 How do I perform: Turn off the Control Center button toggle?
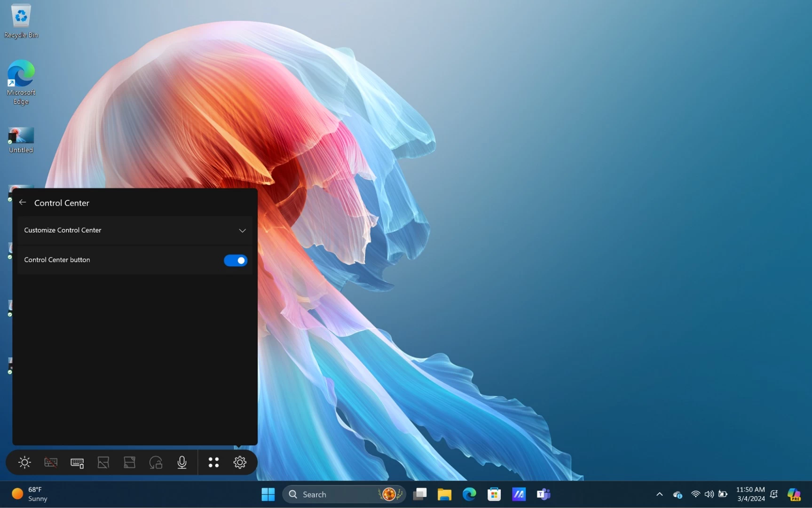point(236,260)
